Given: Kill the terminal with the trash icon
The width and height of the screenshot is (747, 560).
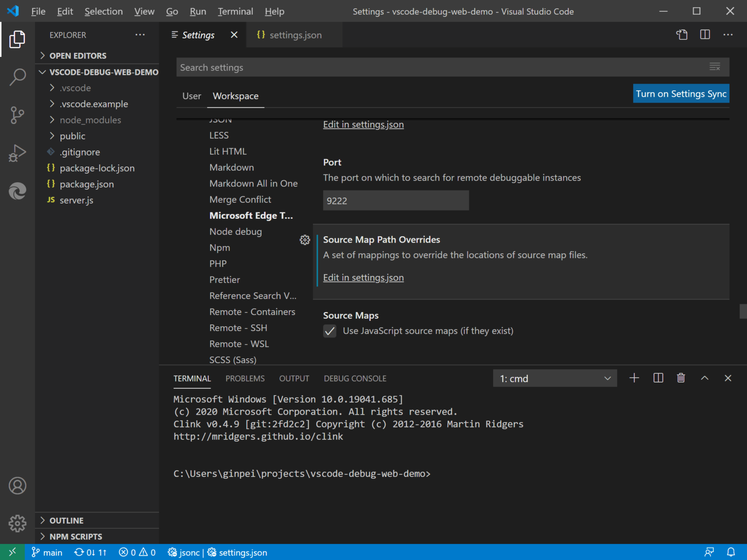Looking at the screenshot, I should [x=681, y=378].
